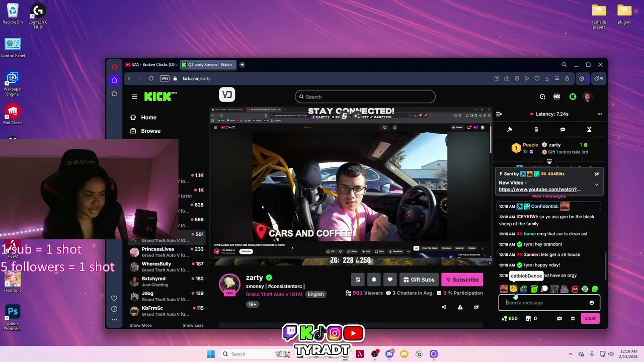Open the Grand Theft Auto V (GTA) category link
This screenshot has width=644, height=362.
274,294
